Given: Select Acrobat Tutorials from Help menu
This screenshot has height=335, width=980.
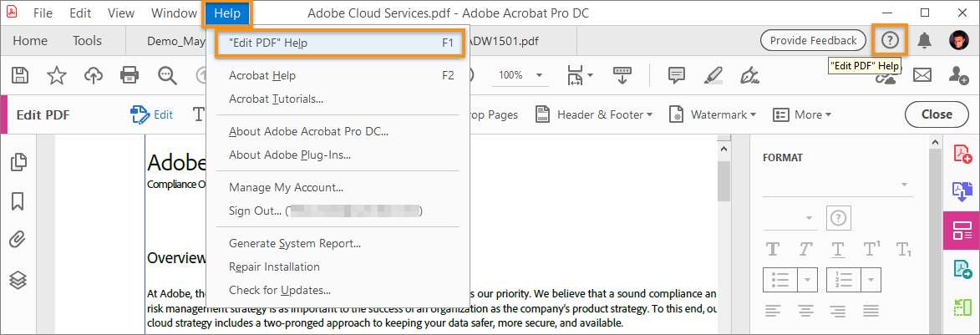Looking at the screenshot, I should point(276,99).
